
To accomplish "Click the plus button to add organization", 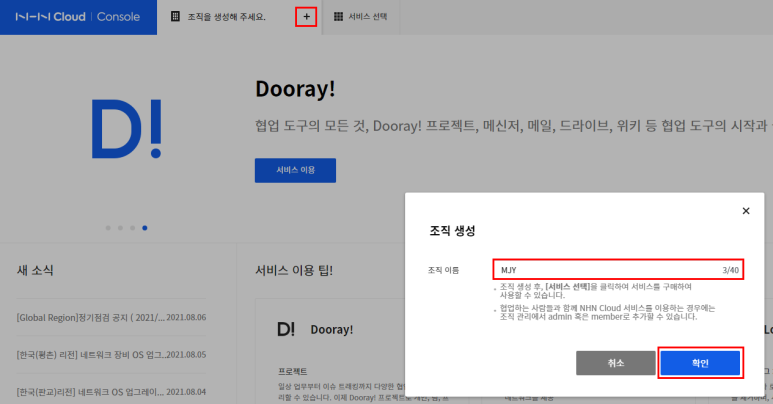I will 306,17.
